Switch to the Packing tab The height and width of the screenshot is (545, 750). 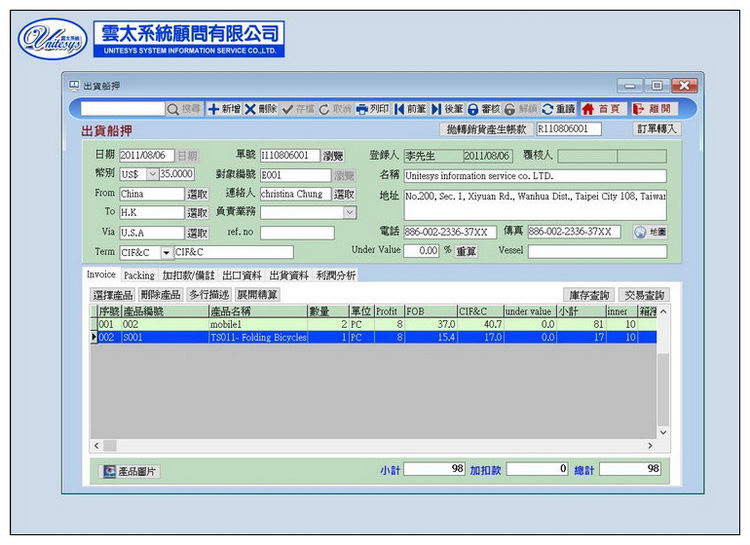pos(139,275)
